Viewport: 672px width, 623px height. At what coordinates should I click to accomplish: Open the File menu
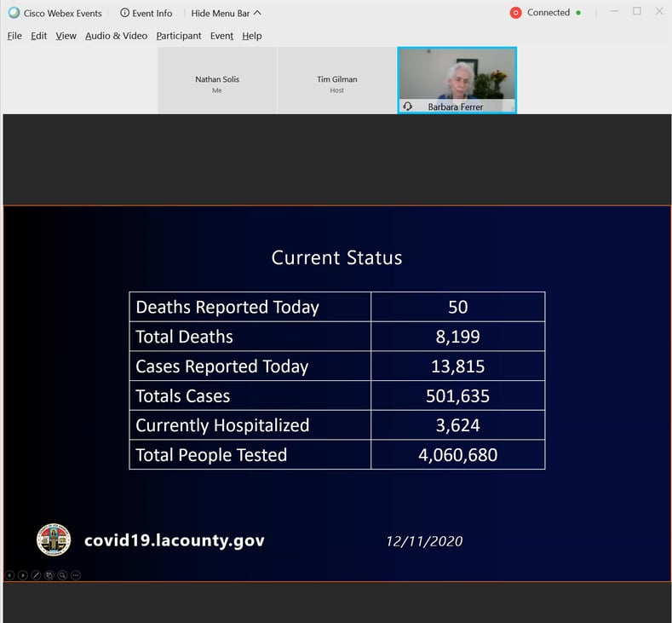(x=14, y=36)
